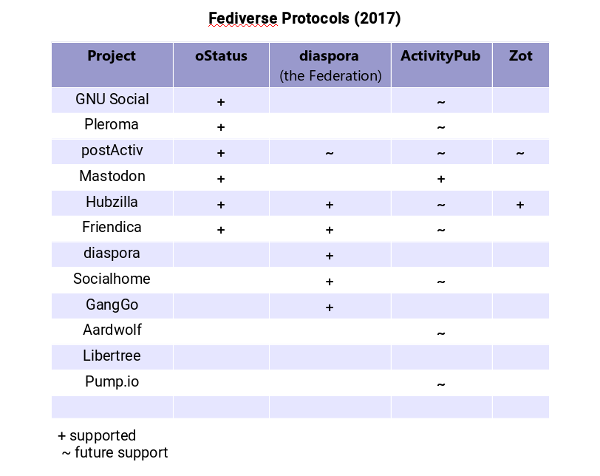600x476 pixels.
Task: Click the Libertree row label
Action: (x=112, y=355)
